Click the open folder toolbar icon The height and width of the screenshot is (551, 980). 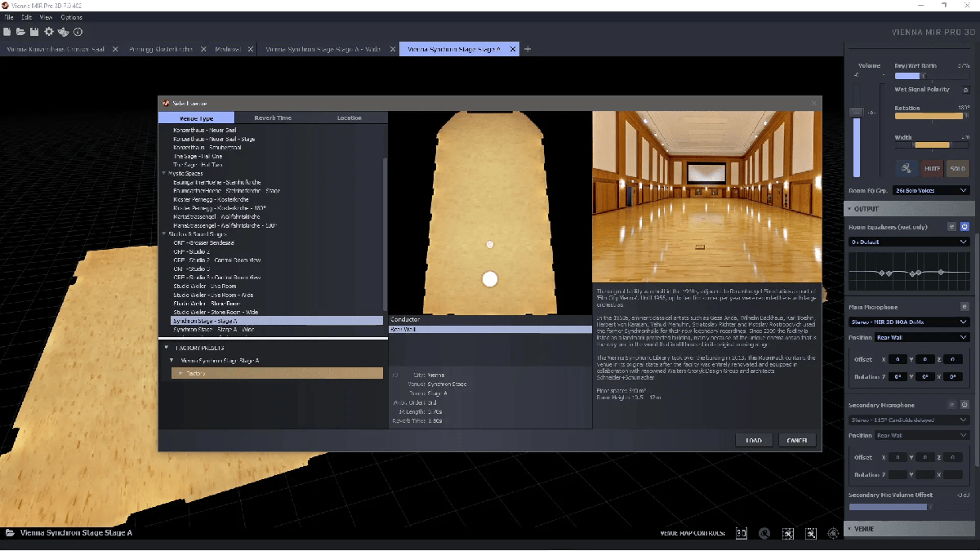point(20,32)
